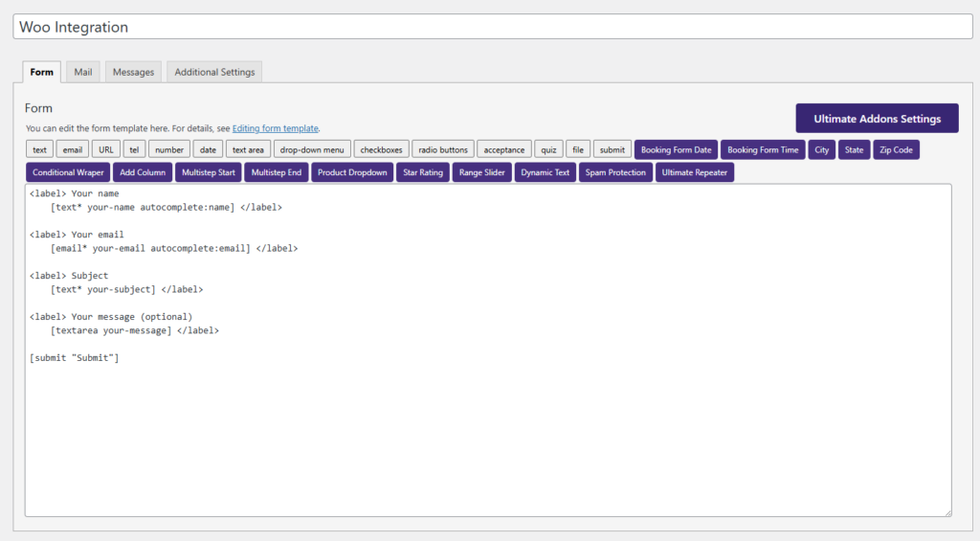
Task: Insert a radio buttons tag
Action: coord(443,149)
